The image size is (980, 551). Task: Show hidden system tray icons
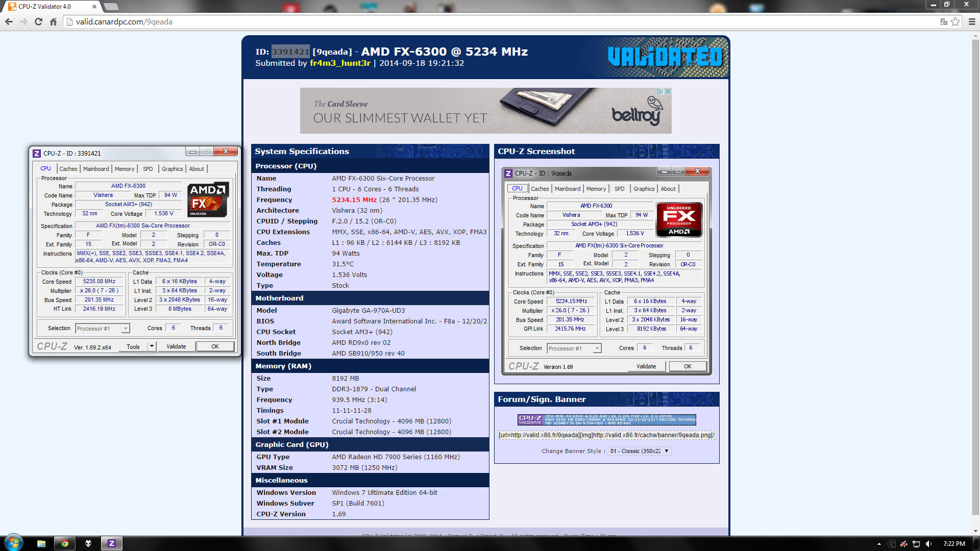pyautogui.click(x=879, y=544)
